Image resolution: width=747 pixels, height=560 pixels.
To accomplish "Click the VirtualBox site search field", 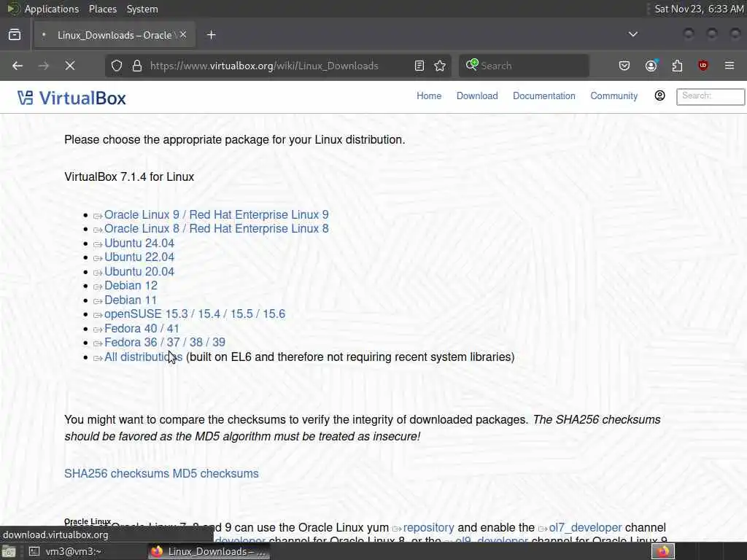I will coord(711,96).
